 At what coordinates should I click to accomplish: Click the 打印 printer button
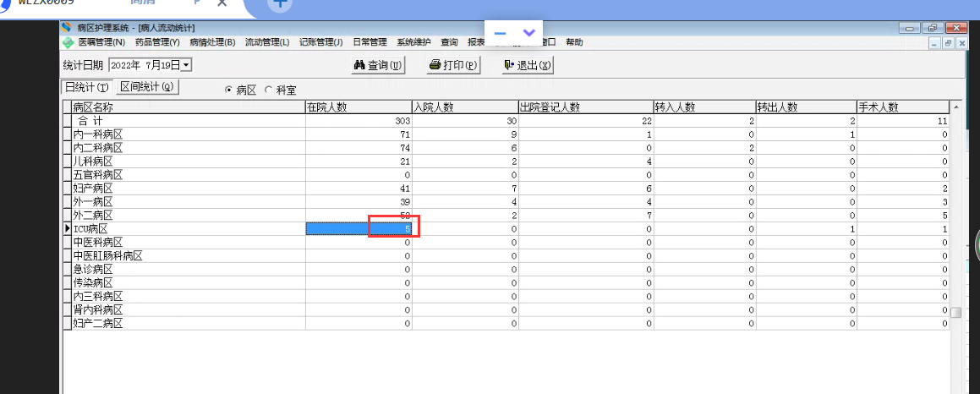[x=453, y=65]
